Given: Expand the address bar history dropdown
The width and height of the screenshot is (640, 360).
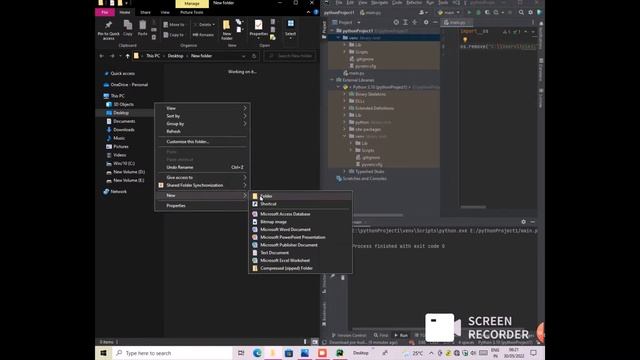Looking at the screenshot, I should [244, 56].
